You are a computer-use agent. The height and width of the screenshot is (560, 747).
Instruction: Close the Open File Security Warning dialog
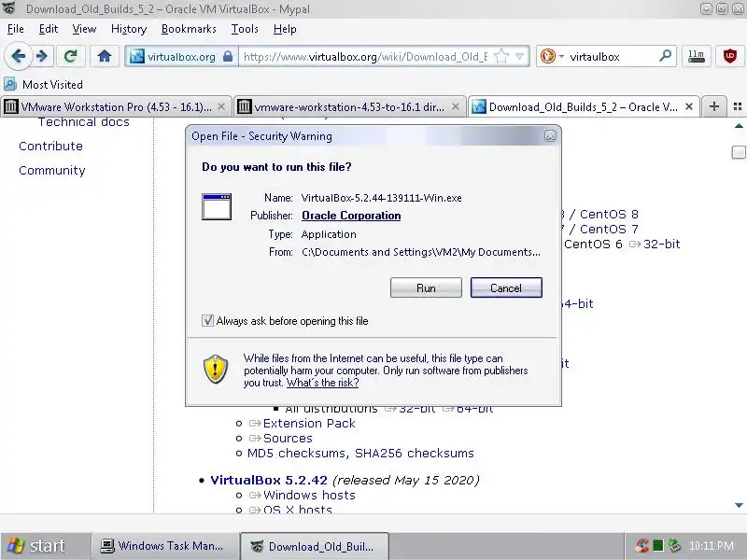pyautogui.click(x=550, y=135)
